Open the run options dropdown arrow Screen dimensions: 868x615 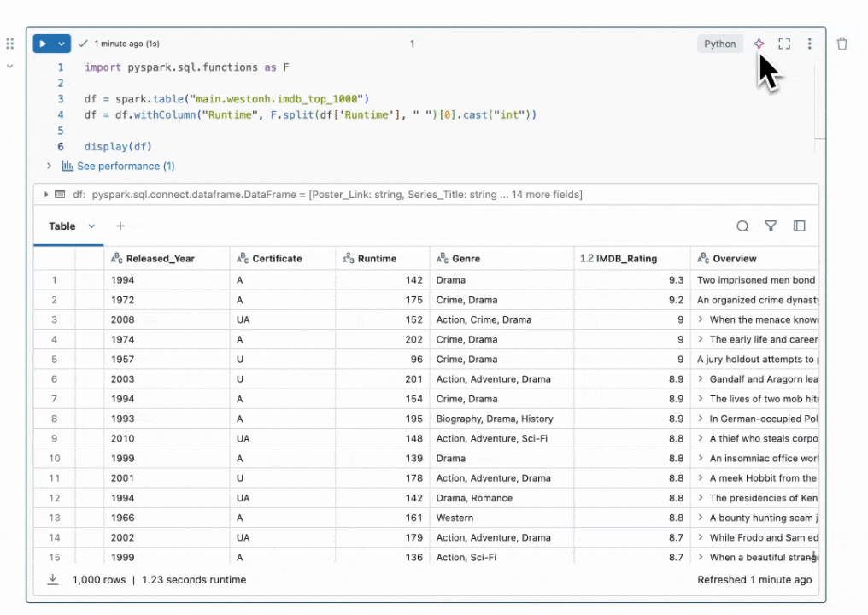click(62, 44)
